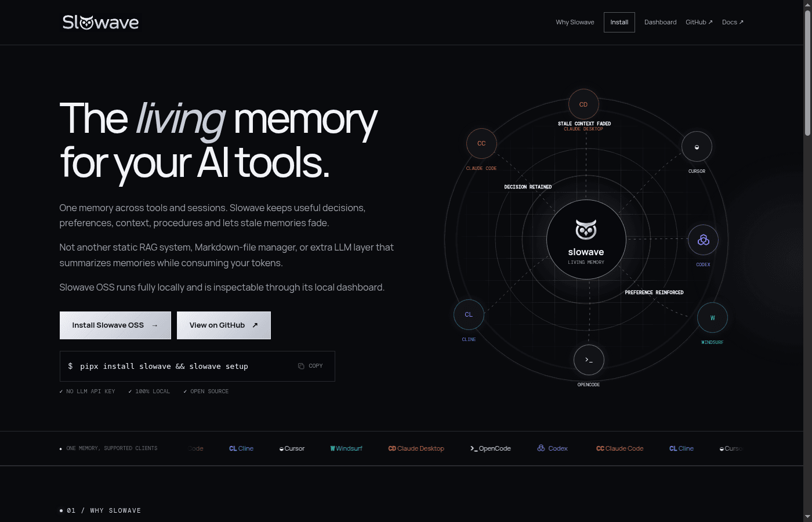Viewport: 812px width, 522px height.
Task: Click the headline "The living memory for your AI tools."
Action: pyautogui.click(x=219, y=141)
